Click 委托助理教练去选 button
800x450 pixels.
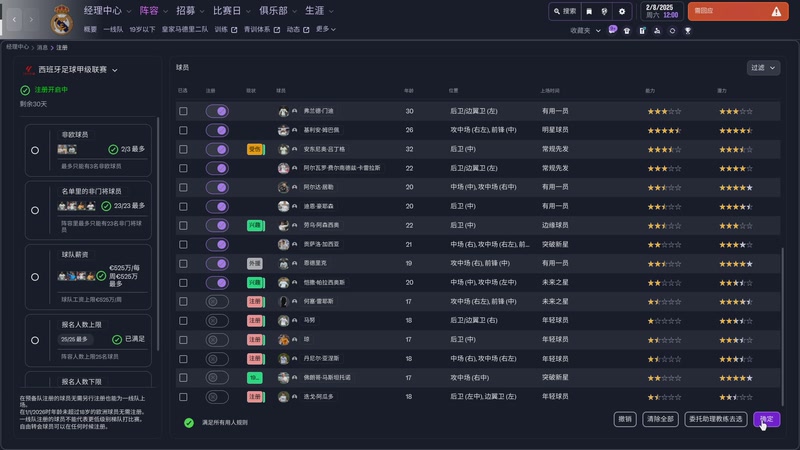[715, 419]
